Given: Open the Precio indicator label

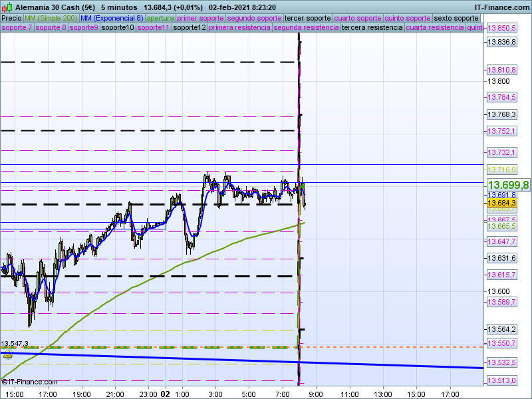Looking at the screenshot, I should point(11,18).
